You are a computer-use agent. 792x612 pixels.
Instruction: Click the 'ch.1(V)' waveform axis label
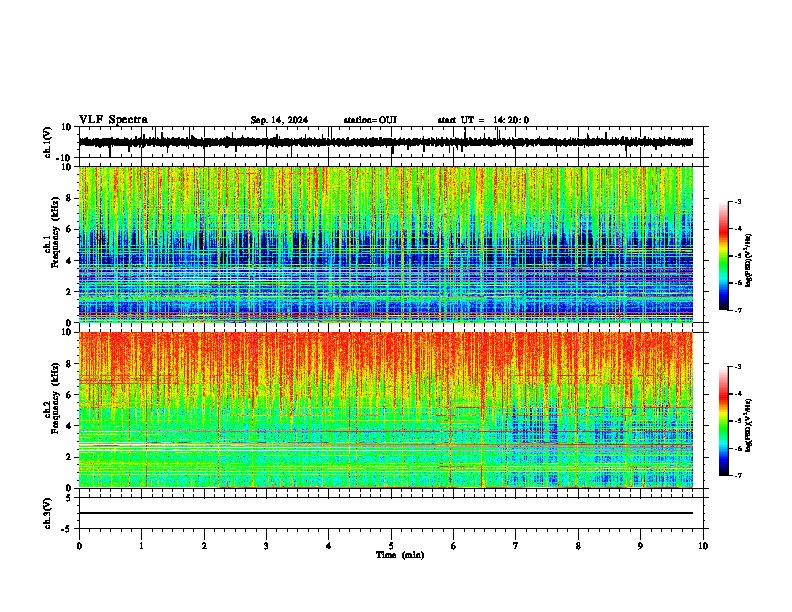[48, 142]
